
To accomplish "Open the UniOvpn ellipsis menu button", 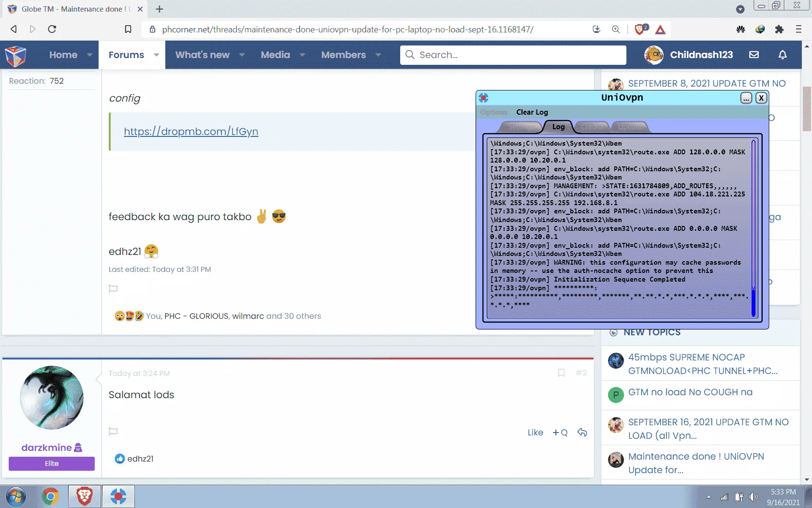I will [x=746, y=98].
